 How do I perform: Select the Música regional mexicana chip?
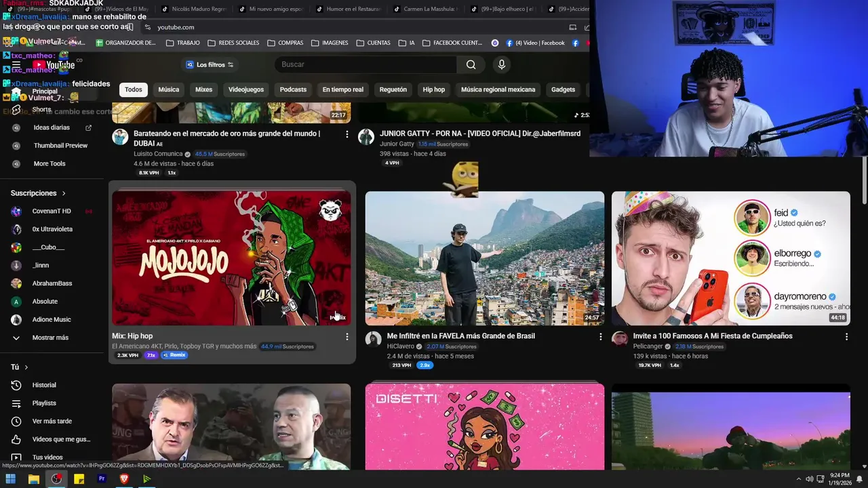(498, 89)
